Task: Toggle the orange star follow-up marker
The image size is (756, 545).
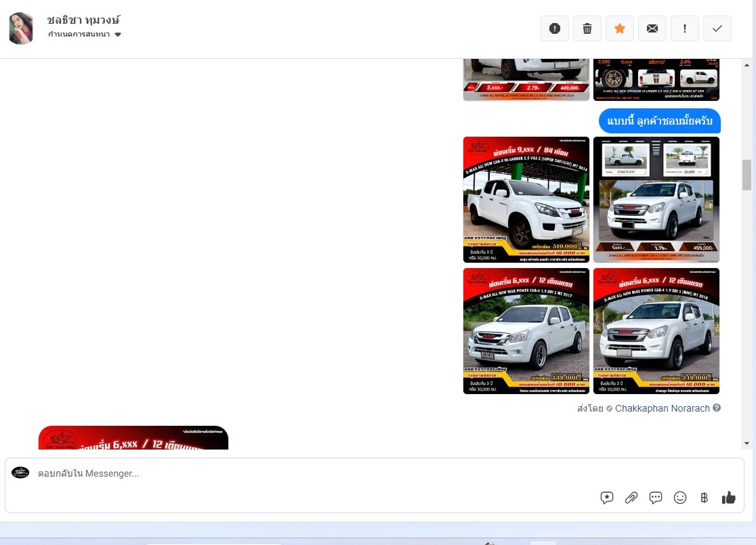Action: [x=620, y=28]
